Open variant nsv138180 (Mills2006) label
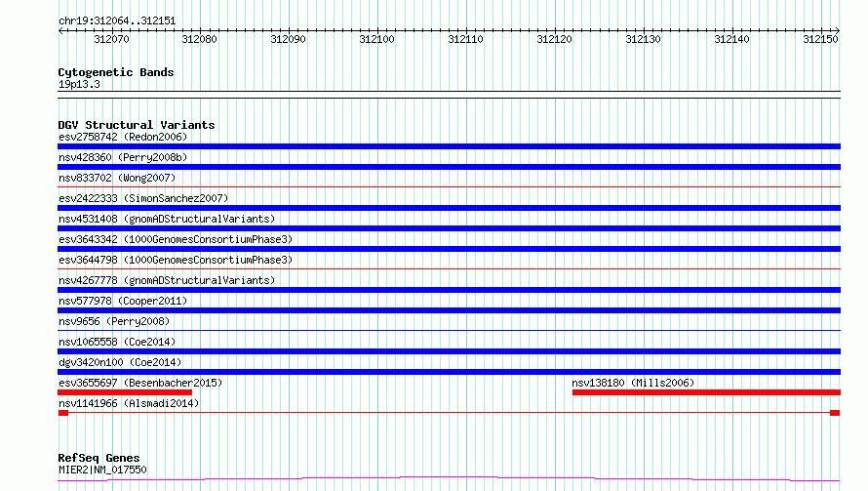 point(633,383)
